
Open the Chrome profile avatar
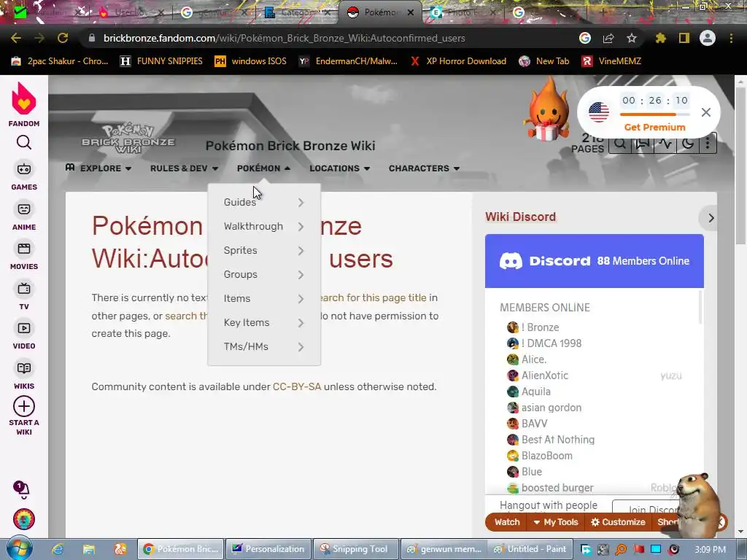[708, 38]
